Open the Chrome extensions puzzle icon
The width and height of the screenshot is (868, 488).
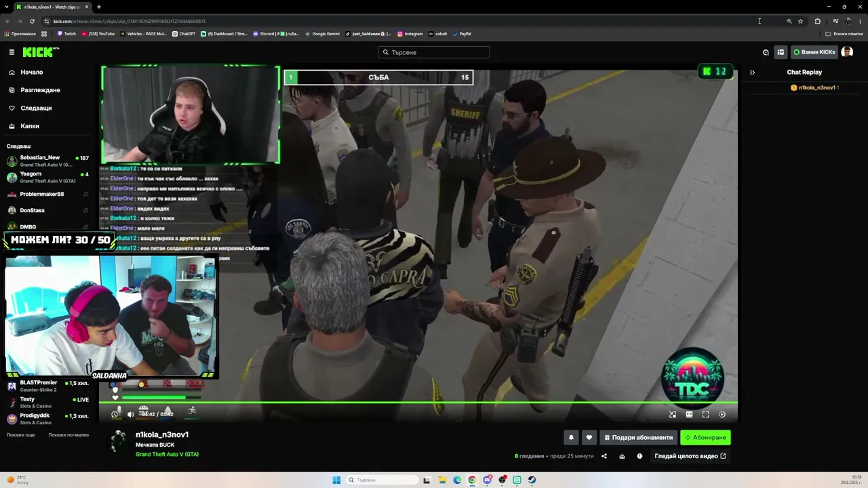coord(817,21)
